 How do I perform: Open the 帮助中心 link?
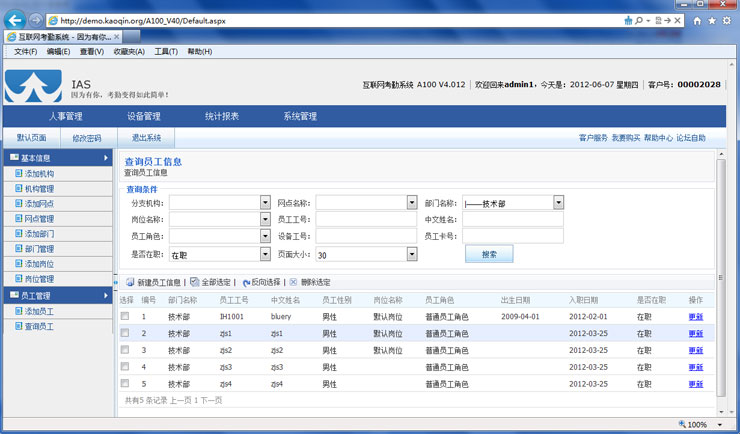tap(658, 138)
